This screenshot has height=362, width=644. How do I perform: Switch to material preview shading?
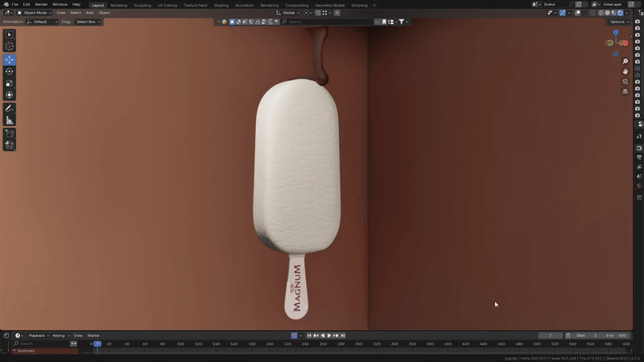613,13
